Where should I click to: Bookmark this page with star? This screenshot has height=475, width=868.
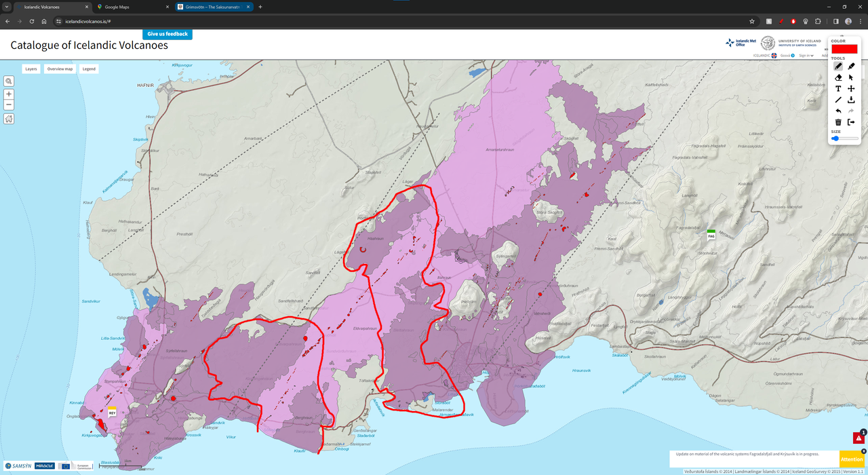pos(752,21)
